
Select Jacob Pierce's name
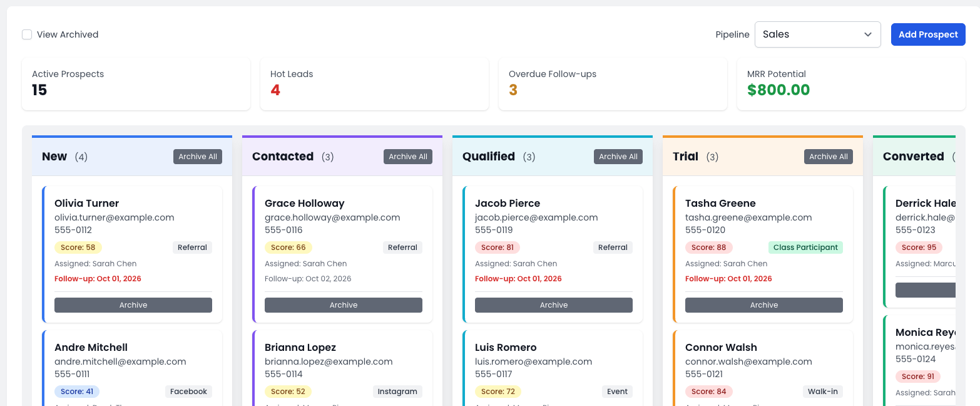pyautogui.click(x=508, y=203)
